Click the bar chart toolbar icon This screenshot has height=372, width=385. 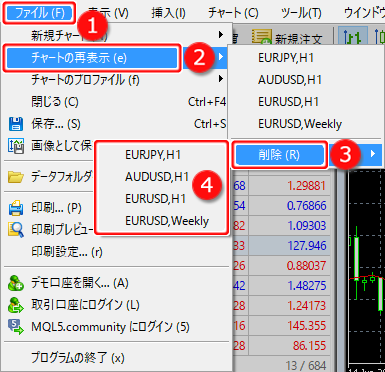pyautogui.click(x=353, y=37)
